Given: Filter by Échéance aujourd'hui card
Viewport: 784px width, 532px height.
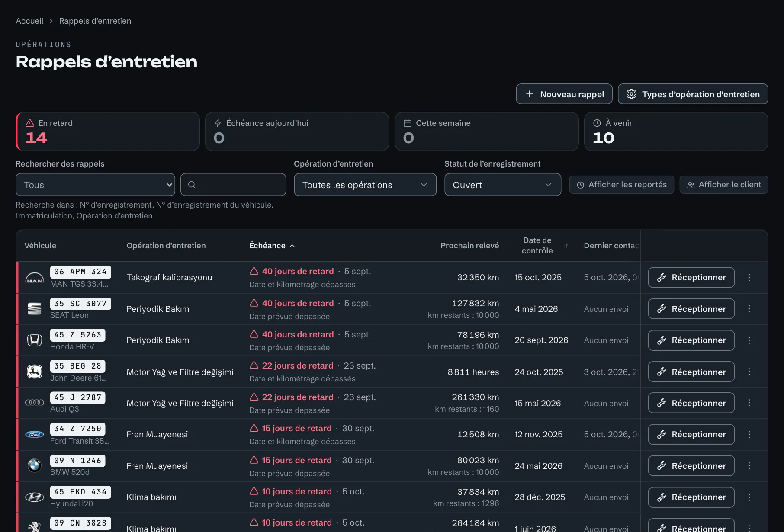Looking at the screenshot, I should [297, 131].
